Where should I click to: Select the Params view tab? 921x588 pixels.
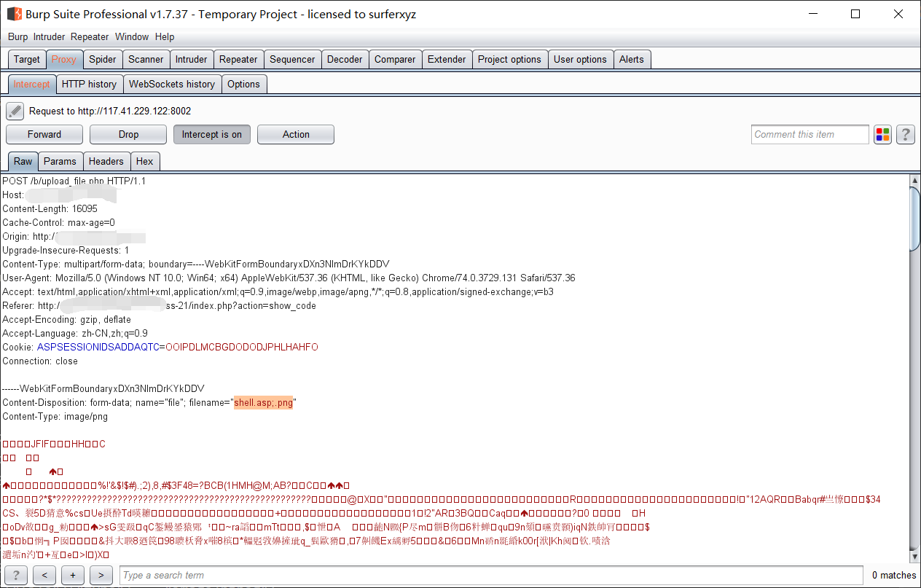tap(60, 162)
